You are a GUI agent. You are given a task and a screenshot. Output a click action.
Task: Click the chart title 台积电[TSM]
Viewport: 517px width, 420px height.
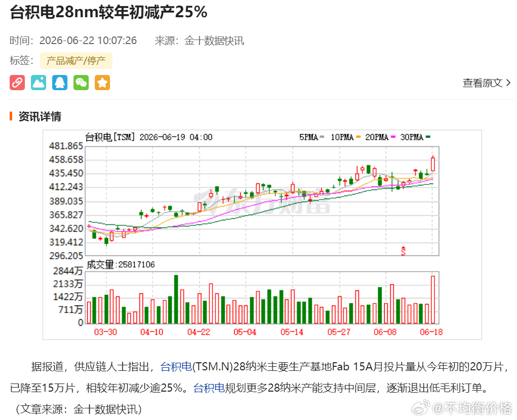click(x=110, y=137)
